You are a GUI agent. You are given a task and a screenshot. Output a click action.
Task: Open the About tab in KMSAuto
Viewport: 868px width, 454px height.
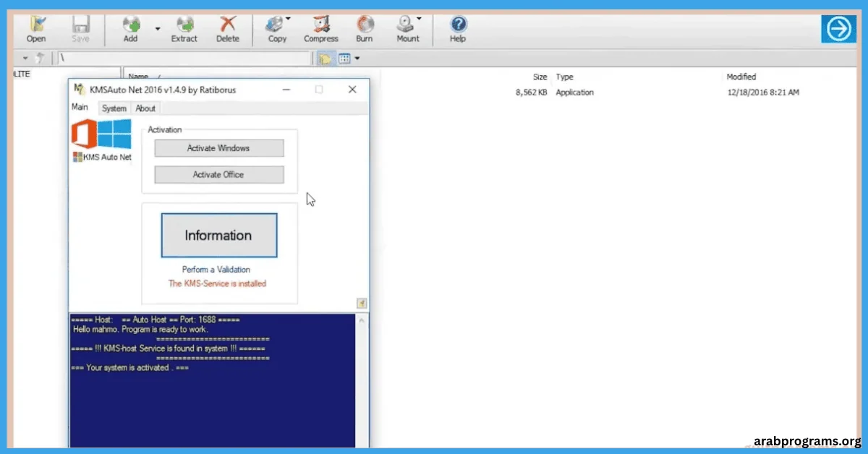tap(145, 108)
